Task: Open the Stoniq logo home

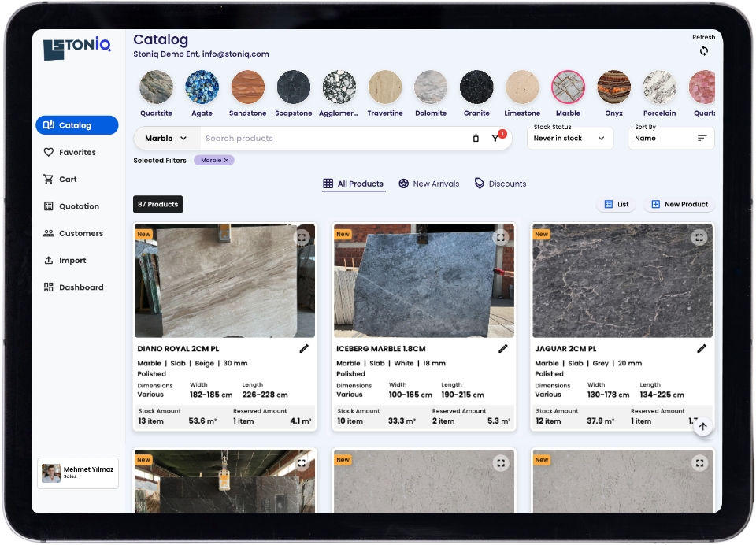Action: tap(77, 48)
